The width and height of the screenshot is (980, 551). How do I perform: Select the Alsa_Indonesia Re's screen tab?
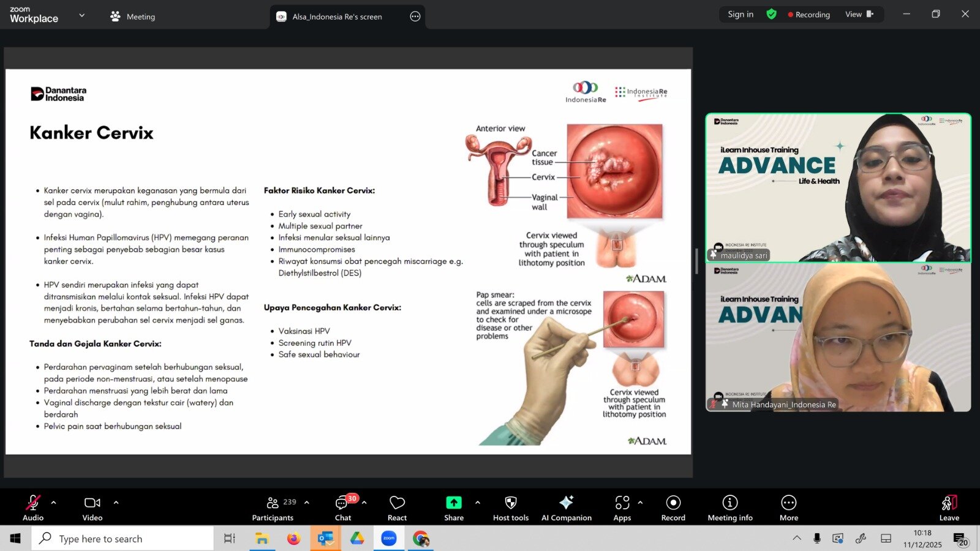337,17
